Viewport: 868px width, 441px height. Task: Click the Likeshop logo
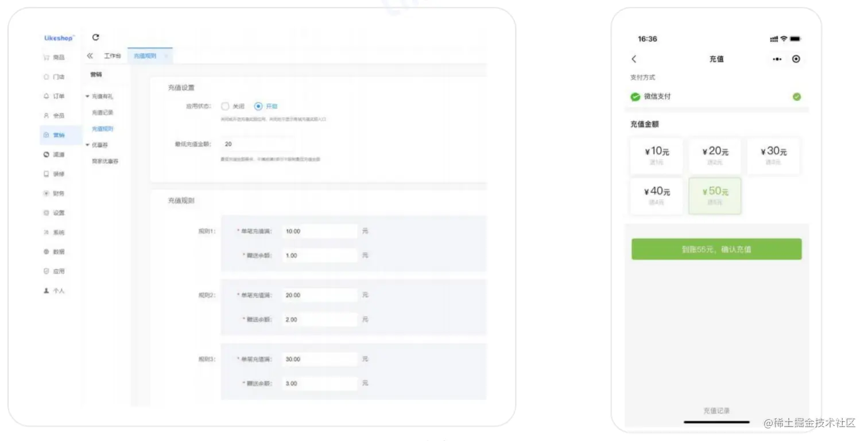(60, 38)
